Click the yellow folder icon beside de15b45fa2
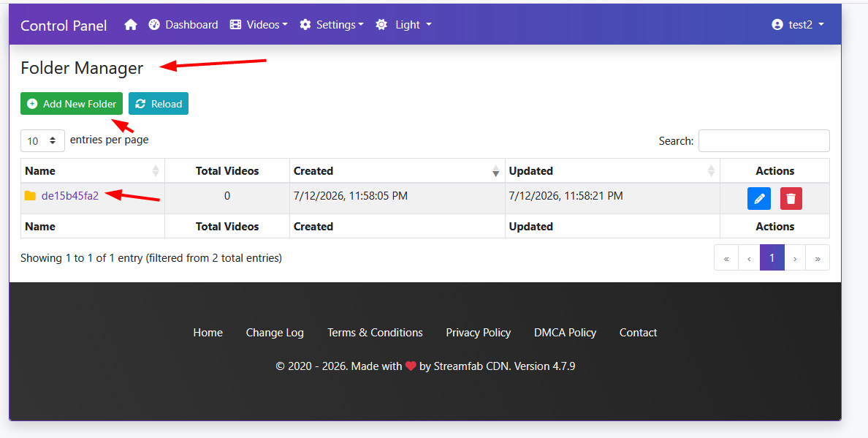868x438 pixels. [30, 195]
